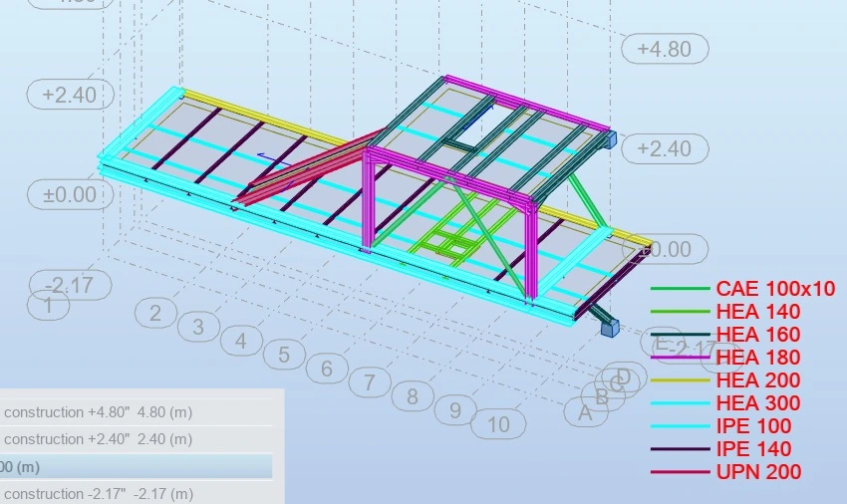
Task: Select the IPE 100 legend label
Action: point(753,426)
